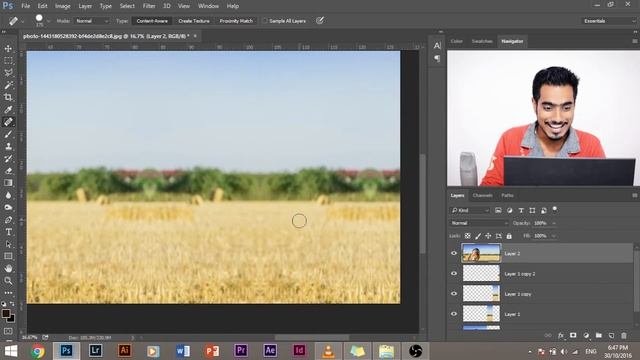Select the Eyedropper tool
This screenshot has width=640, height=360.
coord(8,110)
